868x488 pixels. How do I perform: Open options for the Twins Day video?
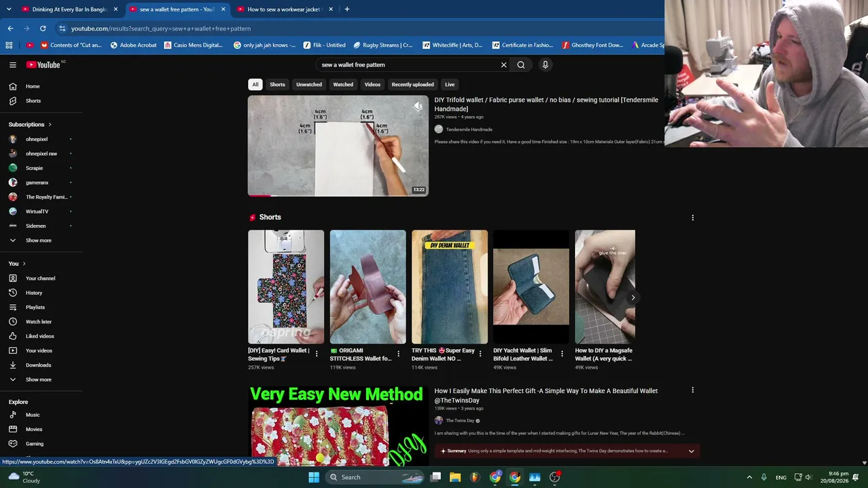point(692,390)
